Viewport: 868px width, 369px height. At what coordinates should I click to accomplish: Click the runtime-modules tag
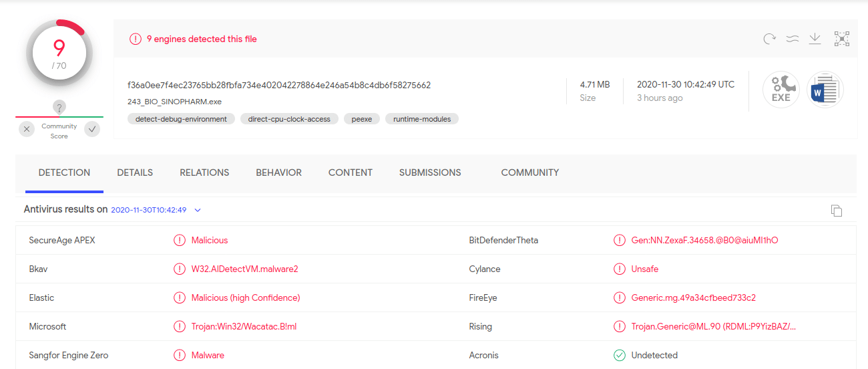[421, 119]
